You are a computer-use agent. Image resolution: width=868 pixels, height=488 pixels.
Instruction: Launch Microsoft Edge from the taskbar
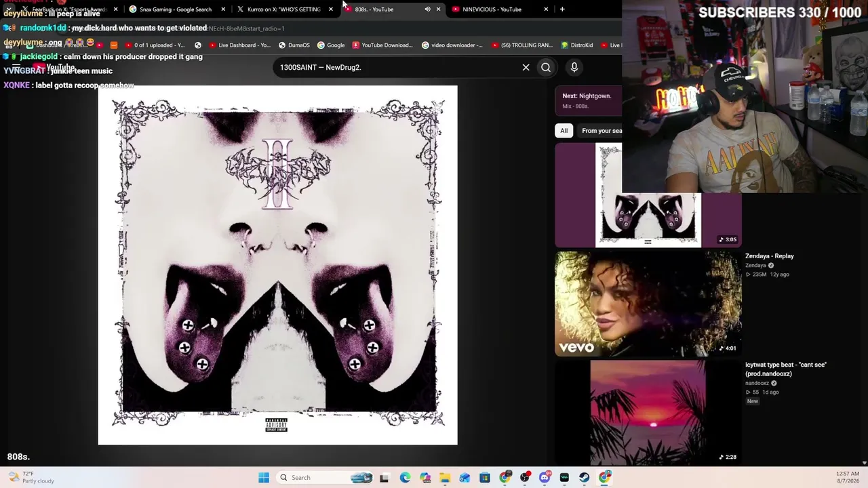(x=405, y=478)
